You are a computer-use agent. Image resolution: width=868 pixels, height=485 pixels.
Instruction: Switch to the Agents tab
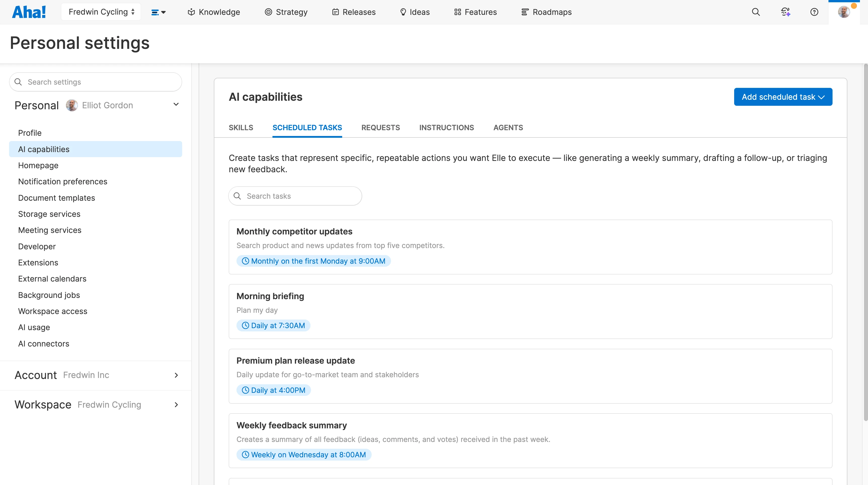[x=508, y=127]
